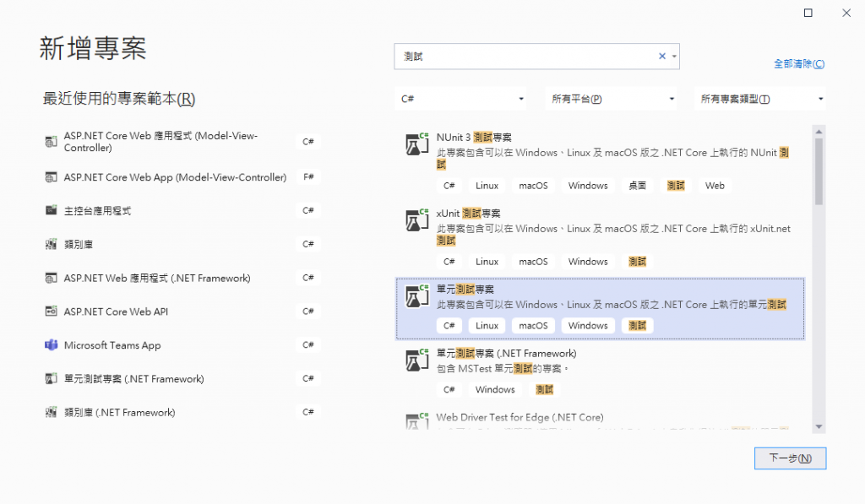
Task: Click the selected 單元測試專案 flask icon
Action: point(417,296)
